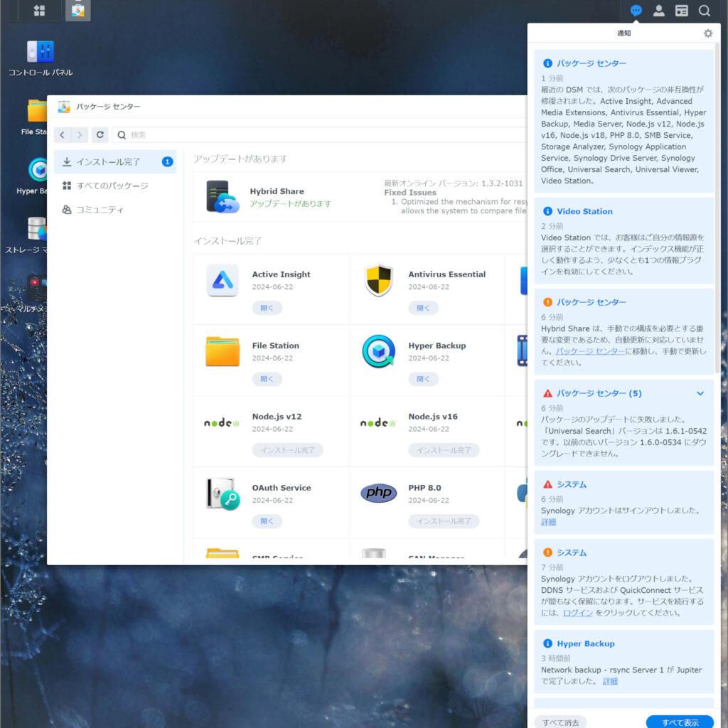Refresh the Package Center list

[x=100, y=135]
